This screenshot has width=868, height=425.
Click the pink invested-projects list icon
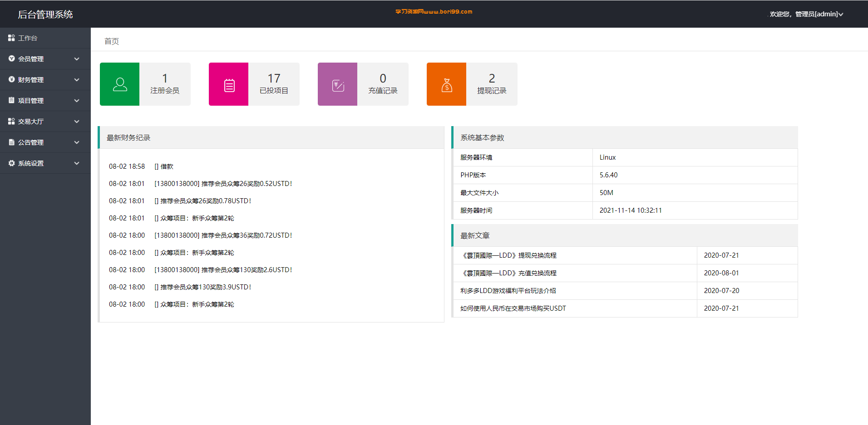tap(229, 85)
